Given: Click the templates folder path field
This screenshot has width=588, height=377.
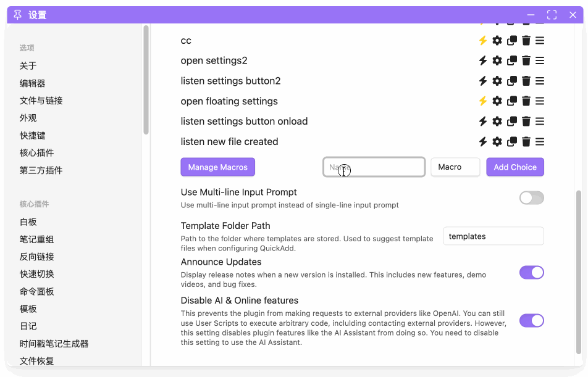Looking at the screenshot, I should pyautogui.click(x=493, y=236).
